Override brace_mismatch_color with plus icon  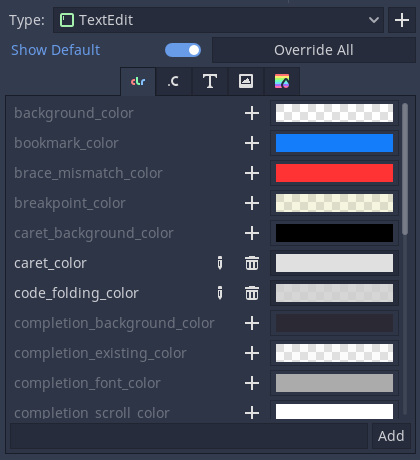[x=252, y=173]
